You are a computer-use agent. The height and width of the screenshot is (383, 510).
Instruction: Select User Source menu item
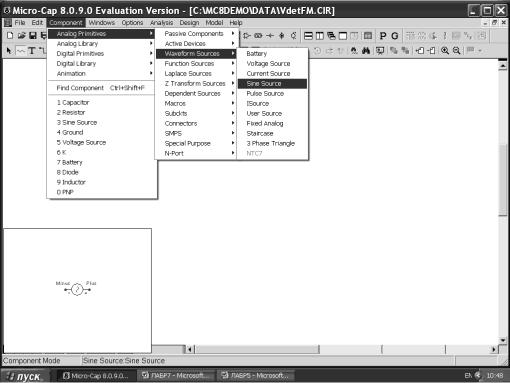272,114
